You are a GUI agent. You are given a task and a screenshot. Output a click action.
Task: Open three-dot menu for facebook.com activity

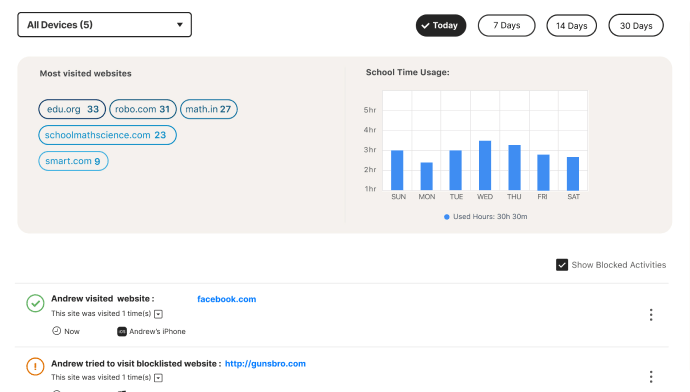tap(651, 315)
